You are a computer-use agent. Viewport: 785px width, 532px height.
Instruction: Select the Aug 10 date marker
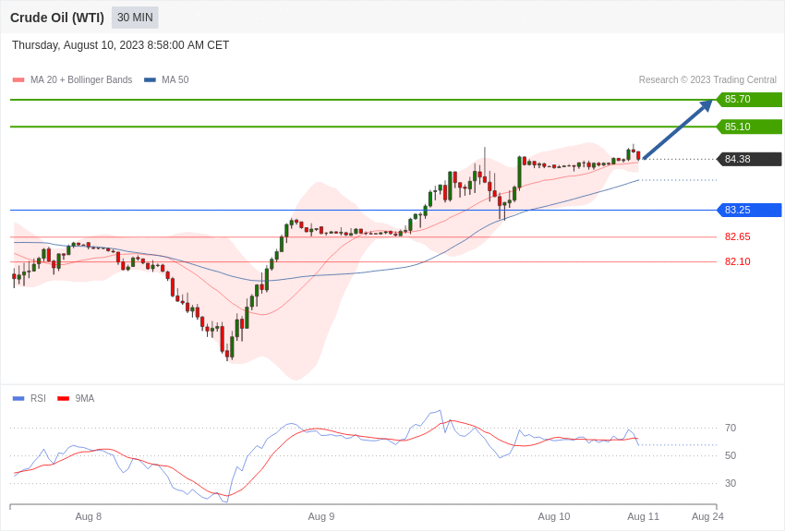[554, 516]
